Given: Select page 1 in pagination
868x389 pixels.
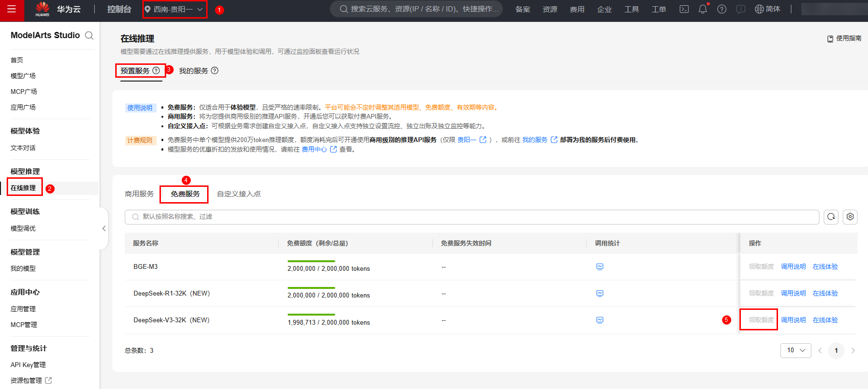Looking at the screenshot, I should tap(836, 350).
